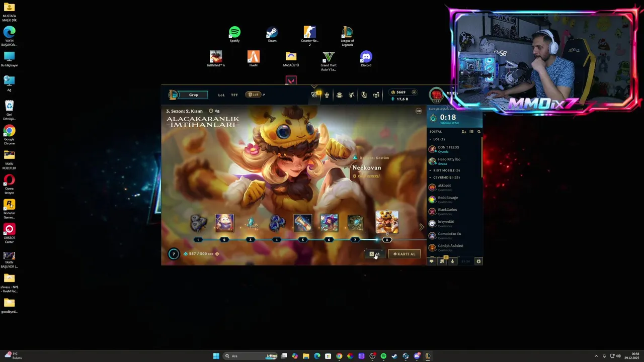Open the chat bubble icon in social footer
This screenshot has width=644, height=362.
click(431, 261)
